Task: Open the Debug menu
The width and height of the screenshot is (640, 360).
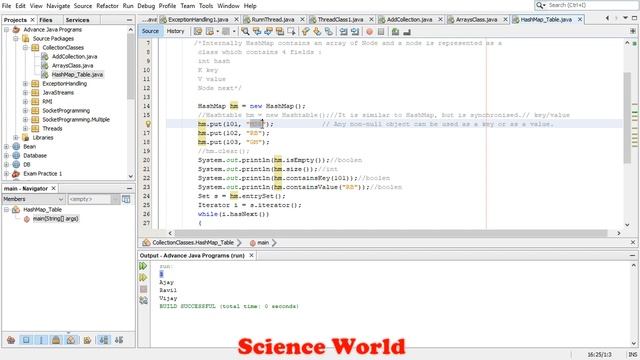Action: point(146,6)
